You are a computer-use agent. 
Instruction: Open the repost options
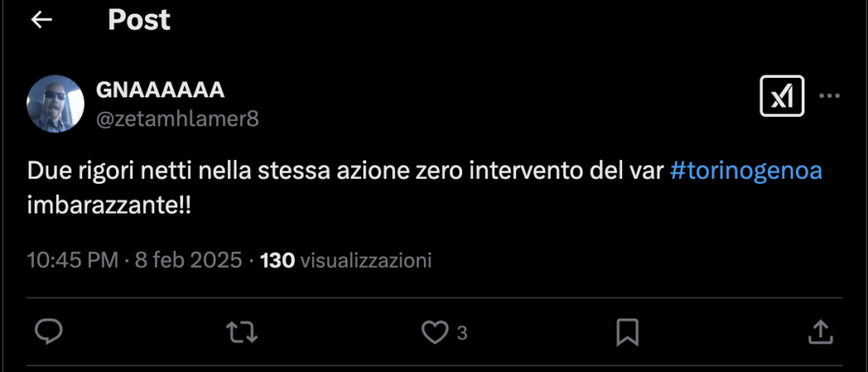(242, 332)
